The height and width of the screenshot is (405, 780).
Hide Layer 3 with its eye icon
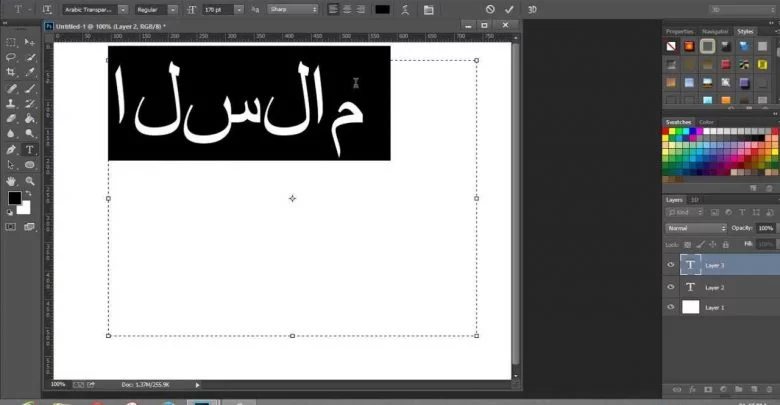coord(671,265)
